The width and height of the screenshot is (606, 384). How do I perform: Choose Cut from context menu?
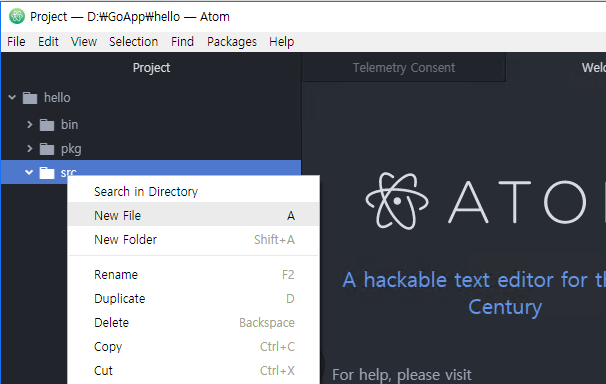(x=194, y=370)
